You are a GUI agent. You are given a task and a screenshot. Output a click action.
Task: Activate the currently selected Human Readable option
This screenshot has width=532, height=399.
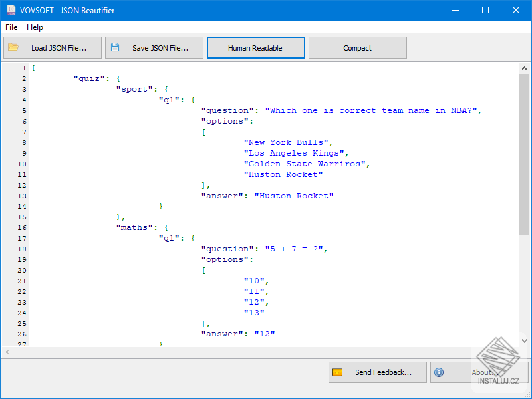point(255,47)
